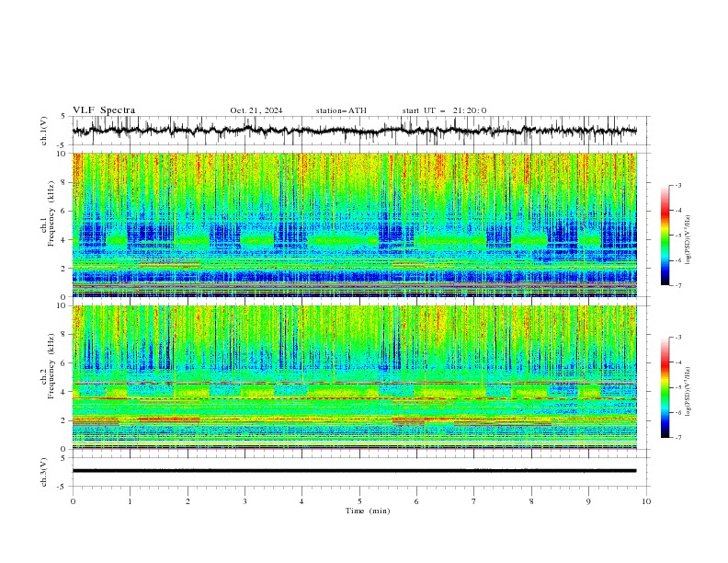
Task: Click the time axis tick "4"
Action: (x=302, y=501)
